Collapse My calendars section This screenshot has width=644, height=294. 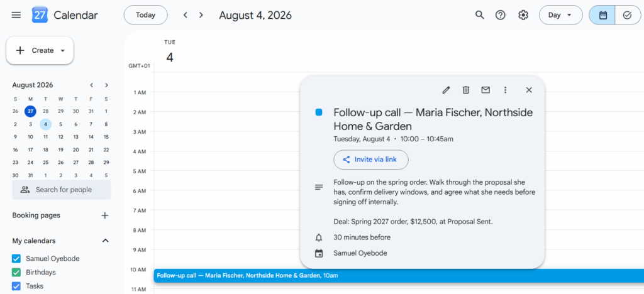click(x=106, y=241)
